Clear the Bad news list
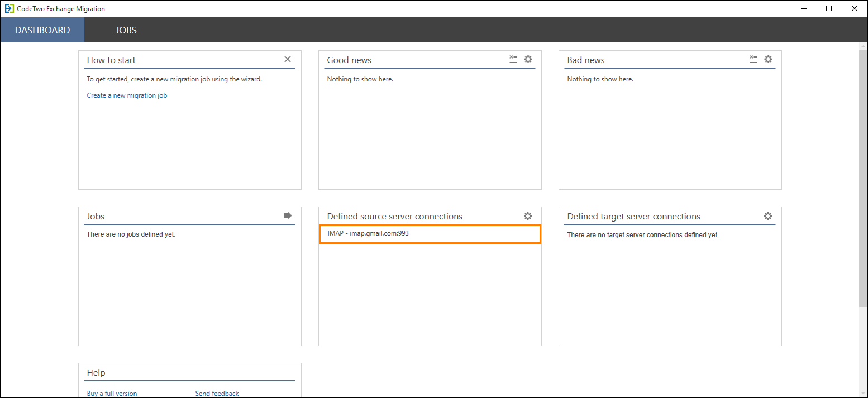Screen dimensions: 868x398 753,59
